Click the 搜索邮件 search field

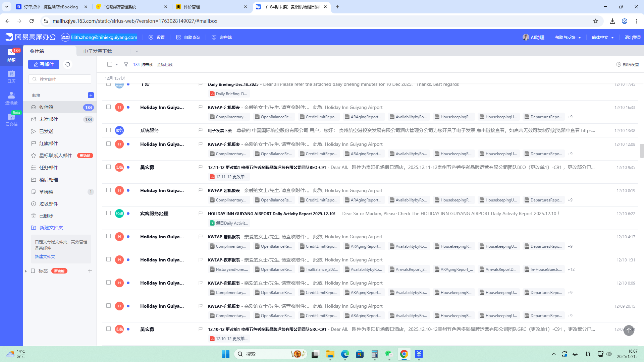pos(60,79)
